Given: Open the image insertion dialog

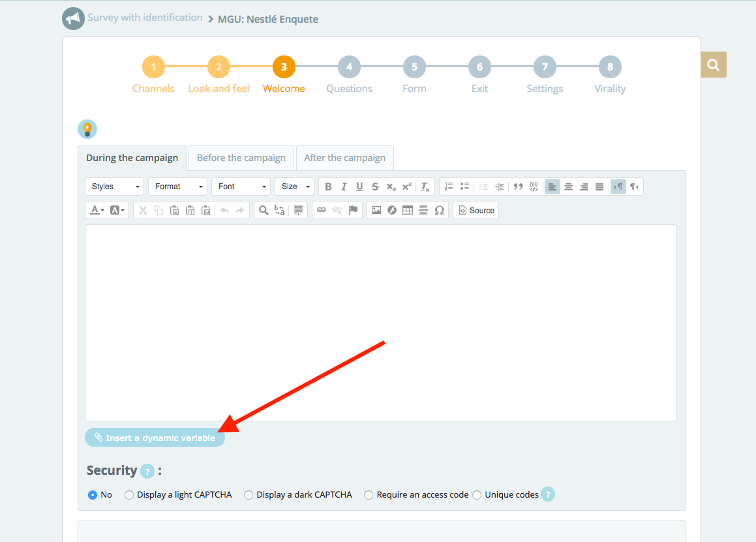Looking at the screenshot, I should (x=376, y=210).
